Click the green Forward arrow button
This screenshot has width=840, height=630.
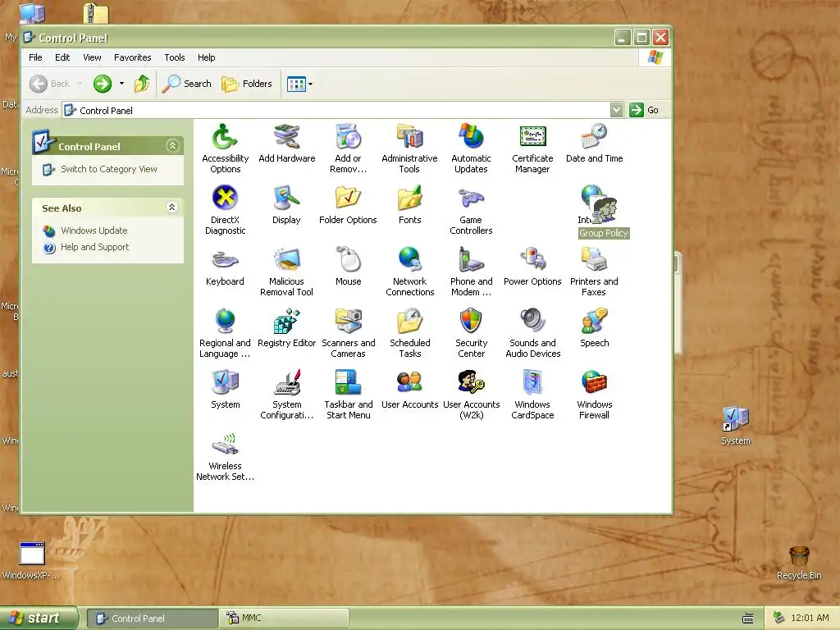click(x=103, y=84)
